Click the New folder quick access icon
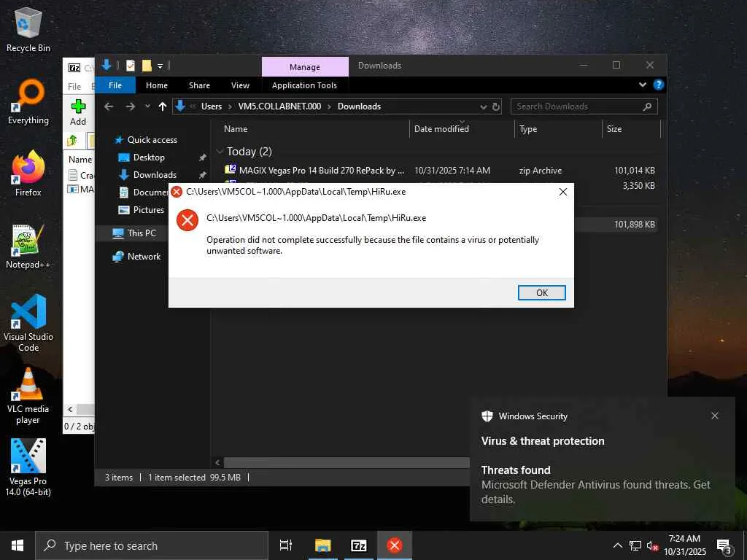The height and width of the screenshot is (560, 747). coord(146,66)
